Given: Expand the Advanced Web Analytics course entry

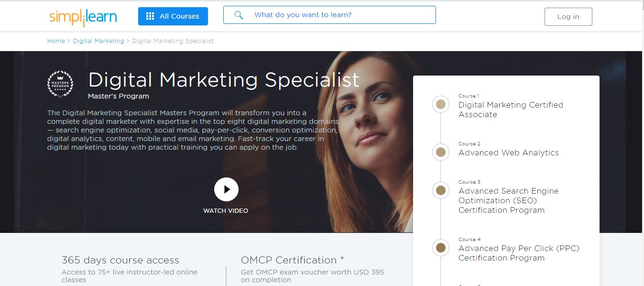Looking at the screenshot, I should 509,153.
